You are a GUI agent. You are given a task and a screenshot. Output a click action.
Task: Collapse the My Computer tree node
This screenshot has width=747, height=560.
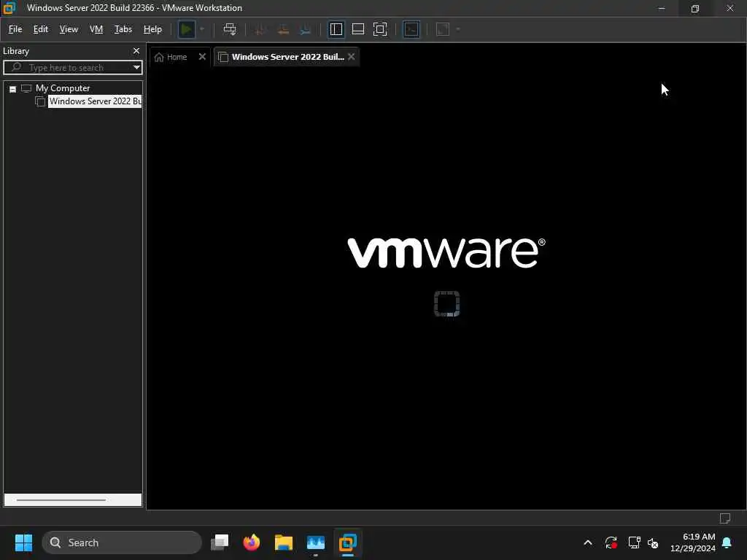[13, 89]
